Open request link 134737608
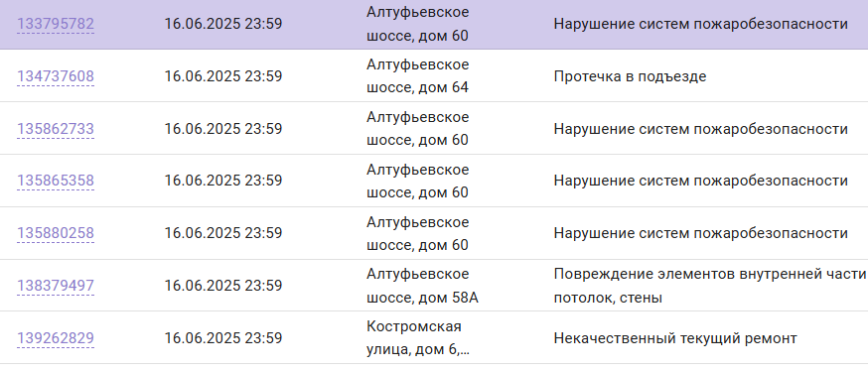Screen dimensions: 868x371 coord(56,76)
